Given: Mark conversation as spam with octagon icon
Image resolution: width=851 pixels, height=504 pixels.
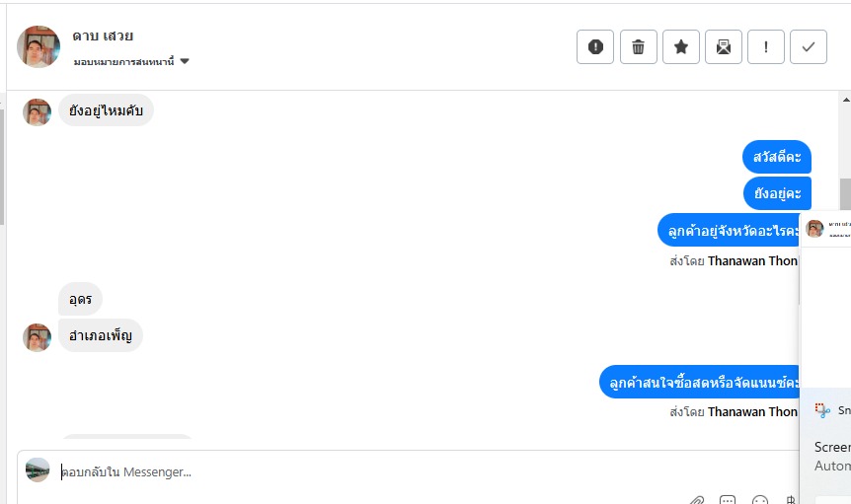Looking at the screenshot, I should (x=595, y=46).
